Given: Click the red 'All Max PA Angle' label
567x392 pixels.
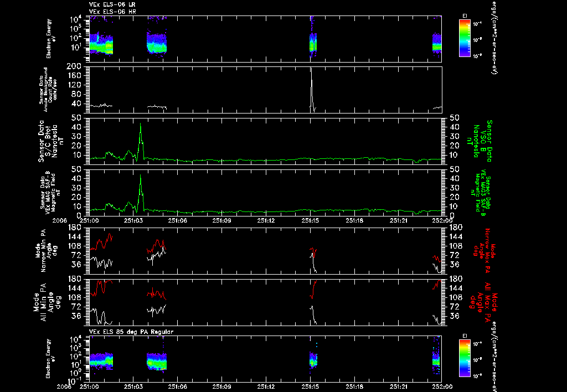Looking at the screenshot, I should click(x=483, y=302).
